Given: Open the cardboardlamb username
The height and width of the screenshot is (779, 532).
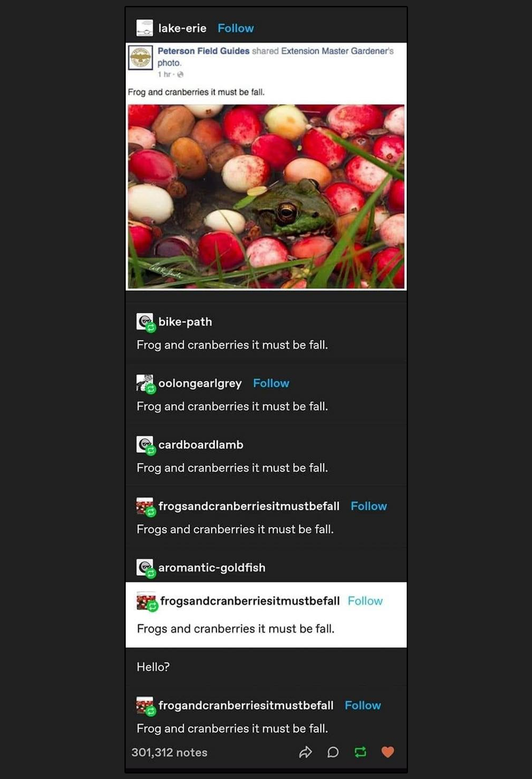Looking at the screenshot, I should (201, 445).
